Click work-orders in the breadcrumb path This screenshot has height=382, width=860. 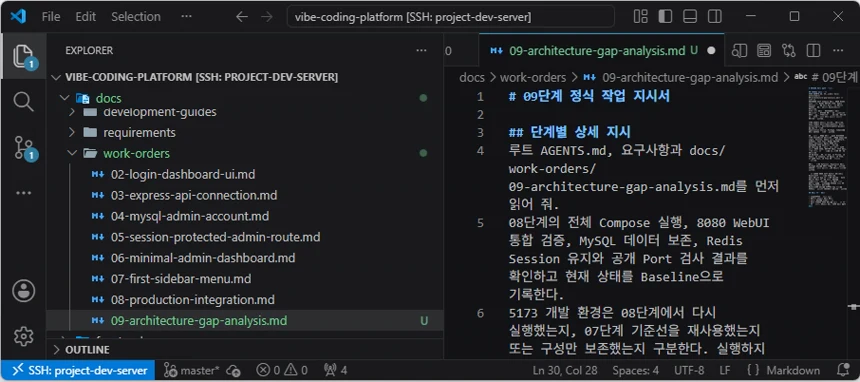point(533,77)
